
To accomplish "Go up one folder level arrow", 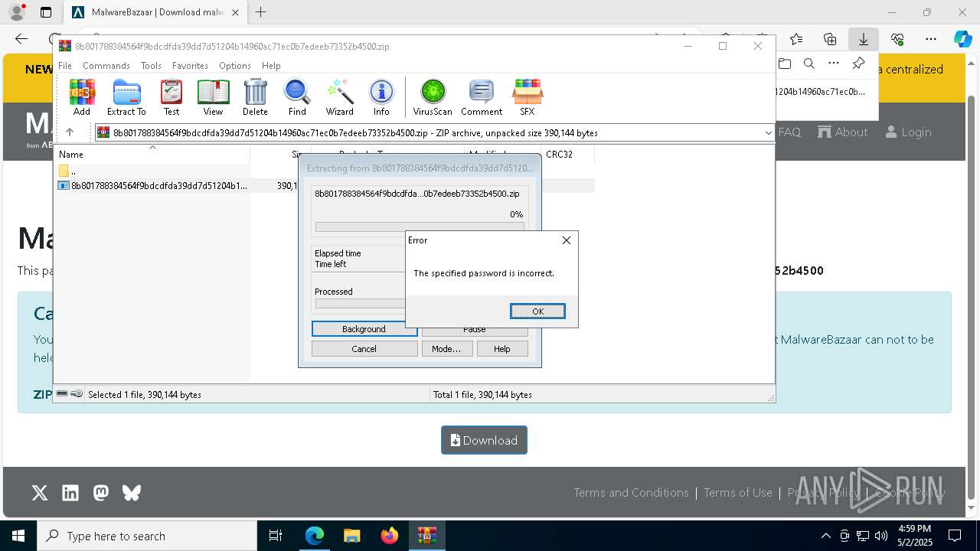I will 70,132.
